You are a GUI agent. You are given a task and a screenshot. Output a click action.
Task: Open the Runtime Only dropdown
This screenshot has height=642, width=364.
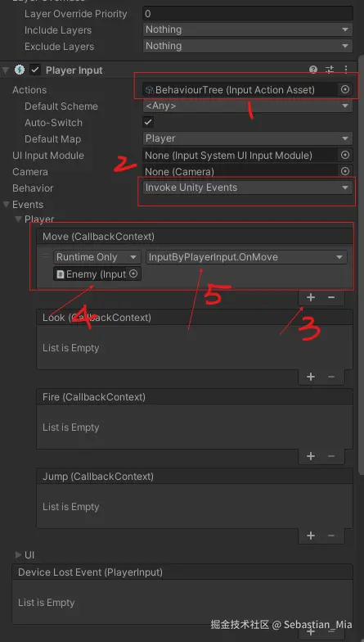pos(97,257)
